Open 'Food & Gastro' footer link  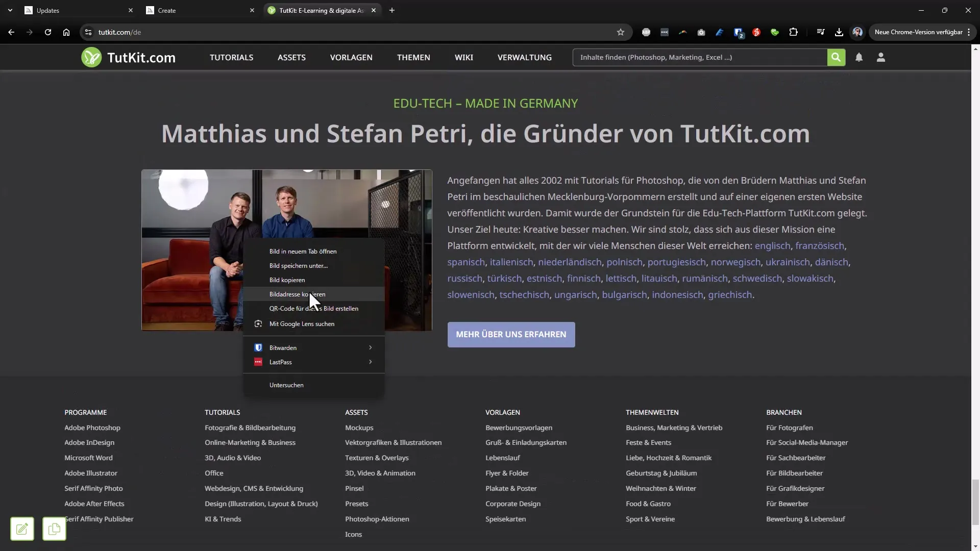[648, 504]
